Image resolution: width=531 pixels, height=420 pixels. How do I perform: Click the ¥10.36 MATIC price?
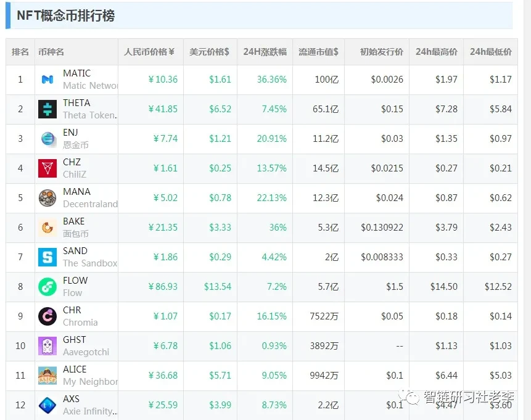(163, 80)
